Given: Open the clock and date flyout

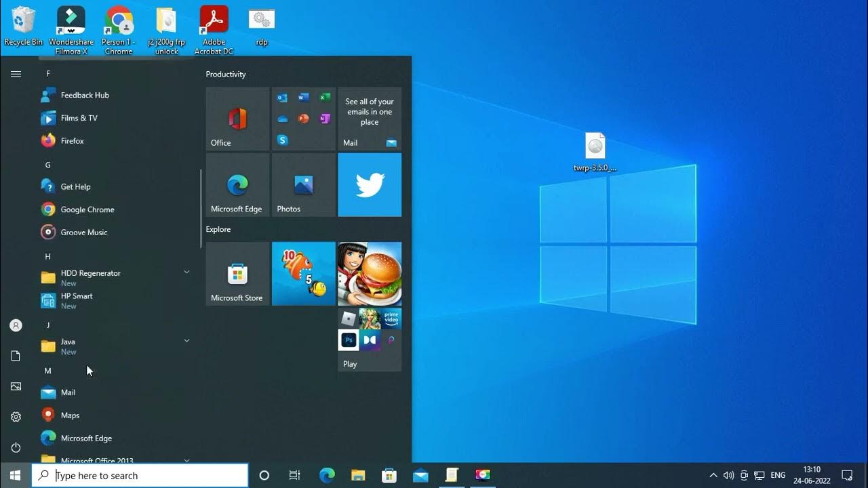Looking at the screenshot, I should 812,475.
